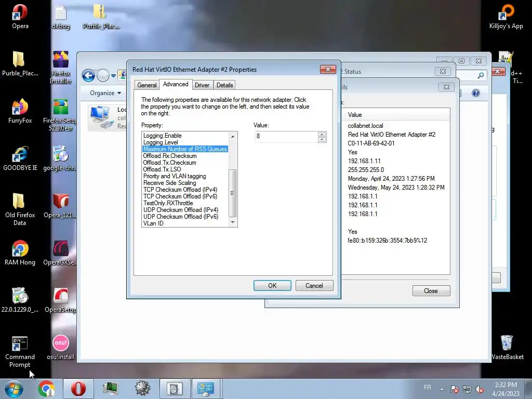Screen dimensions: 532x399
Task: Open the google-chr installer icon
Action: click(60, 158)
